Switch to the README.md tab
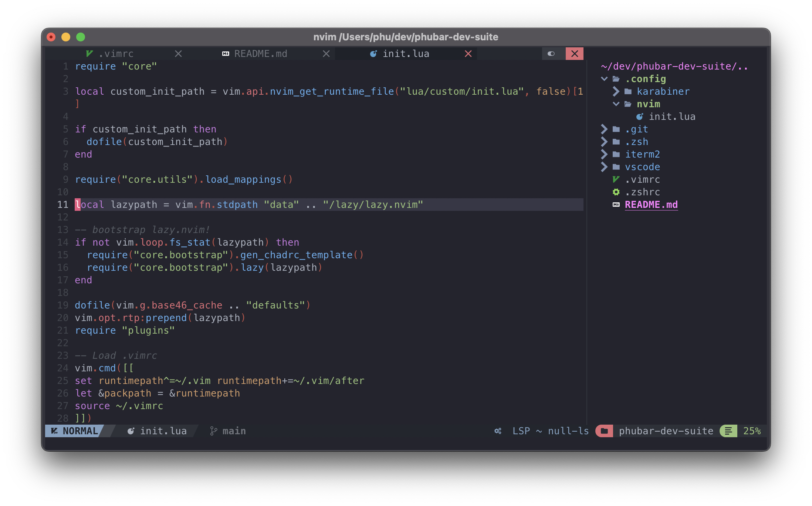The width and height of the screenshot is (812, 506). click(x=261, y=54)
